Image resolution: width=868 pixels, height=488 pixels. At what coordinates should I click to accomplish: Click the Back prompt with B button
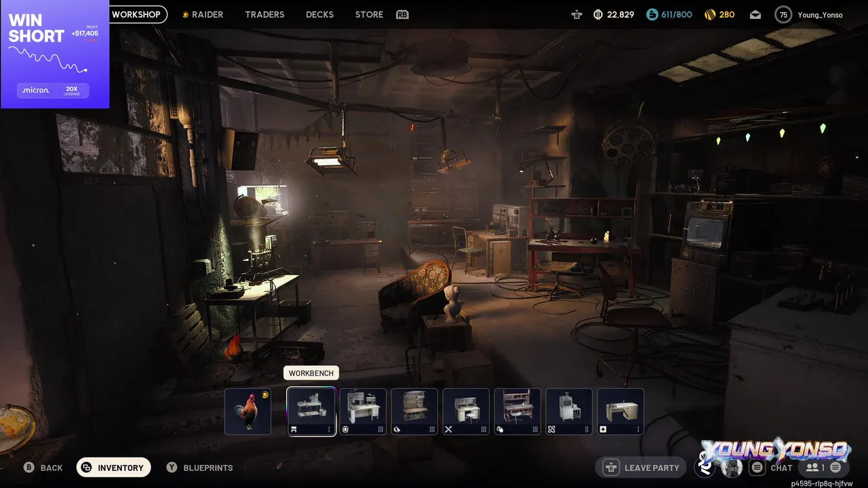(43, 468)
